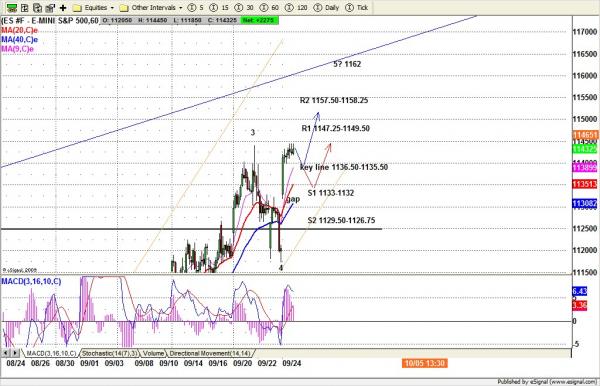Click the S2 1129.50-1126.75 annotation
Viewport: 600px width, 386px height.
(x=341, y=220)
